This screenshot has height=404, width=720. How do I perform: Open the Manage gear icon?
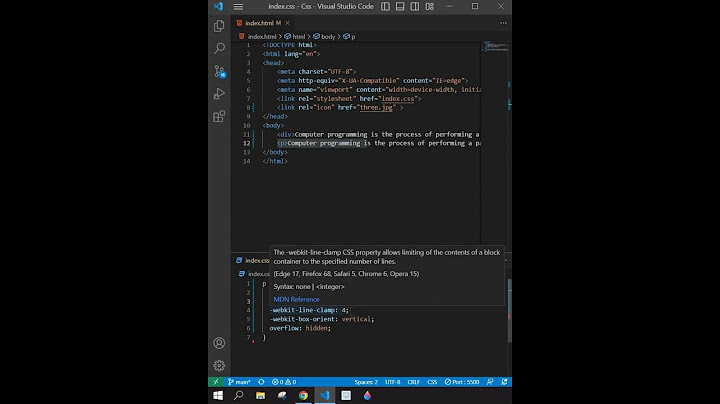point(219,365)
